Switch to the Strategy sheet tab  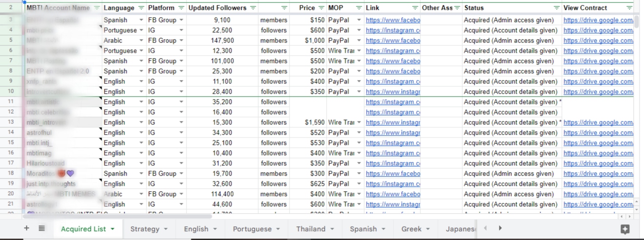coord(145,229)
